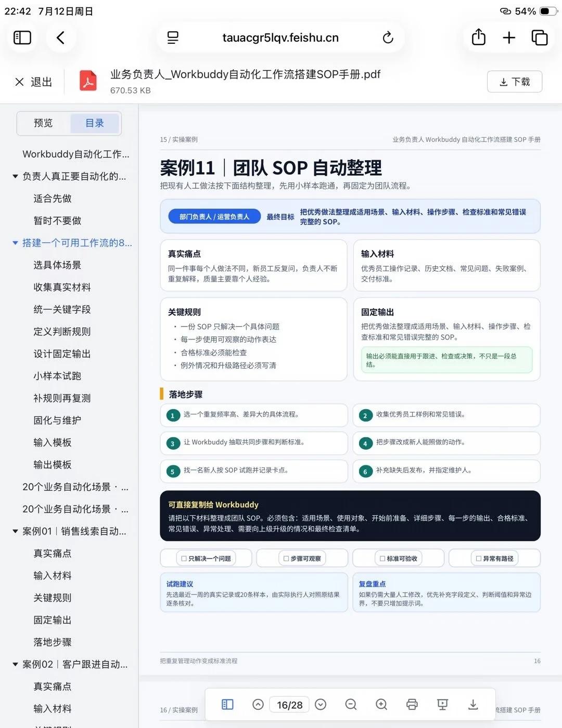The width and height of the screenshot is (562, 728).
Task: Start presentation mode
Action: click(x=443, y=705)
